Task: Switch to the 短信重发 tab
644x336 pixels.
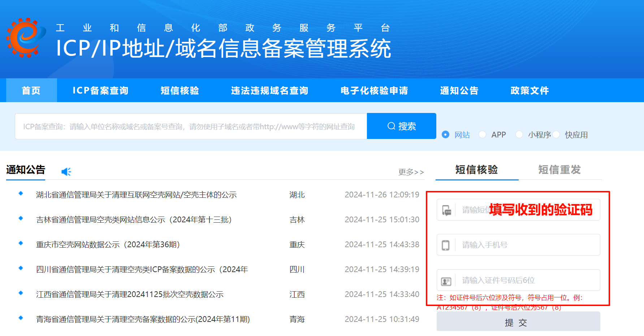Action: (559, 170)
